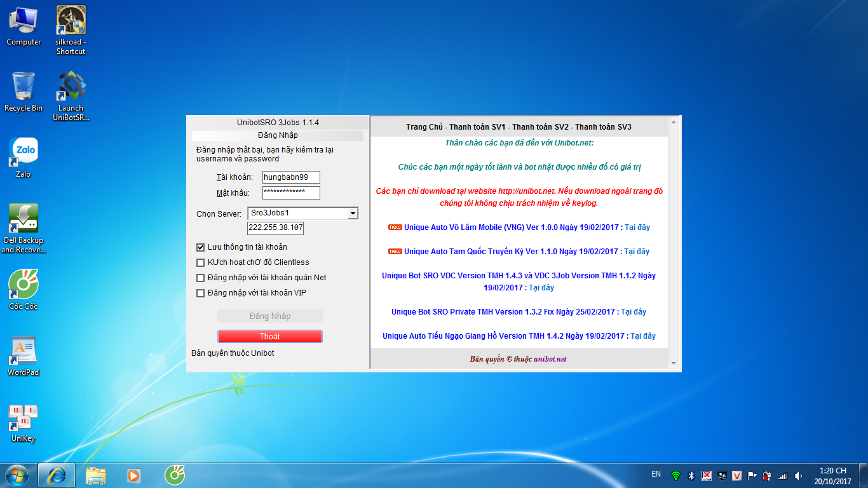Click the red-X monitor tray icon

706,475
